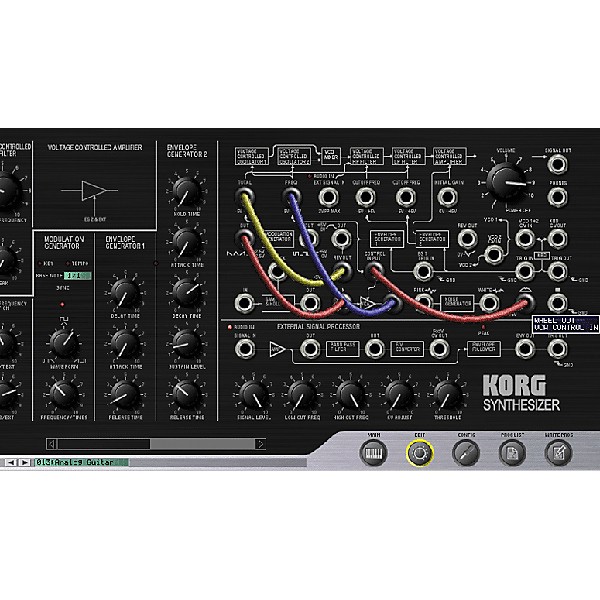Click the High Cut Freq knob
600x600 pixels.
pos(351,395)
